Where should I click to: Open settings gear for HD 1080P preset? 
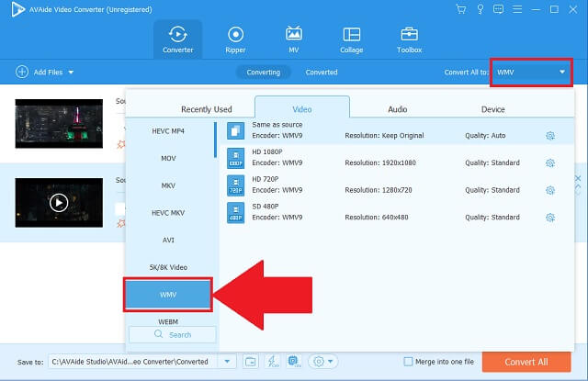click(550, 163)
